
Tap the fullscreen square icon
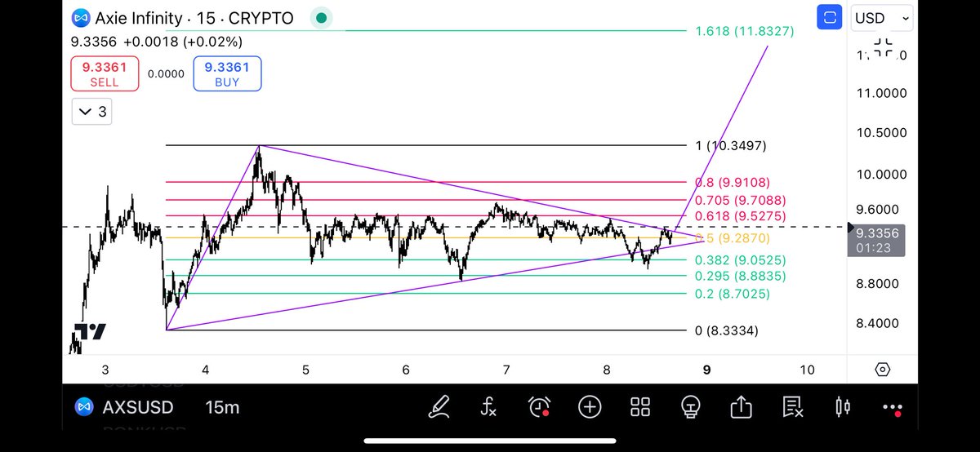click(x=829, y=17)
